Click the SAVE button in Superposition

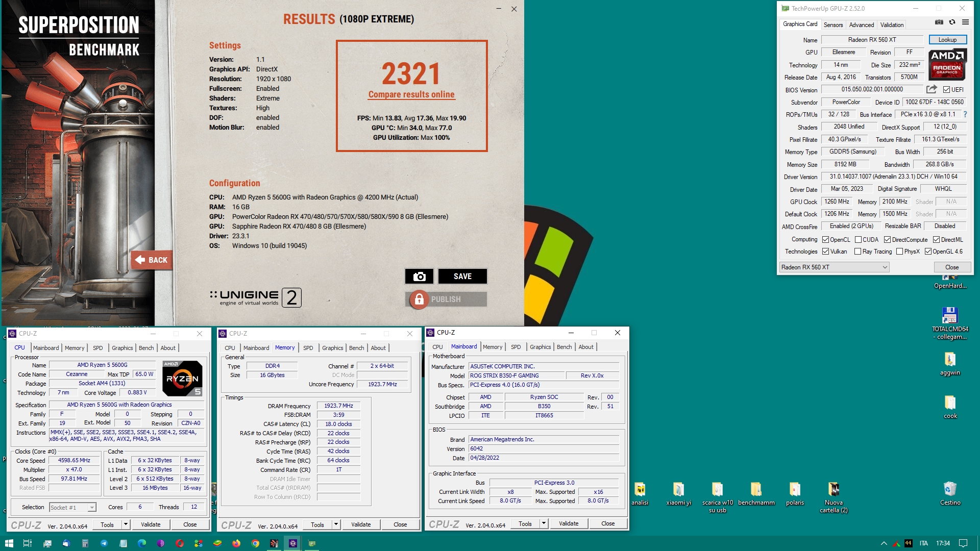click(462, 276)
